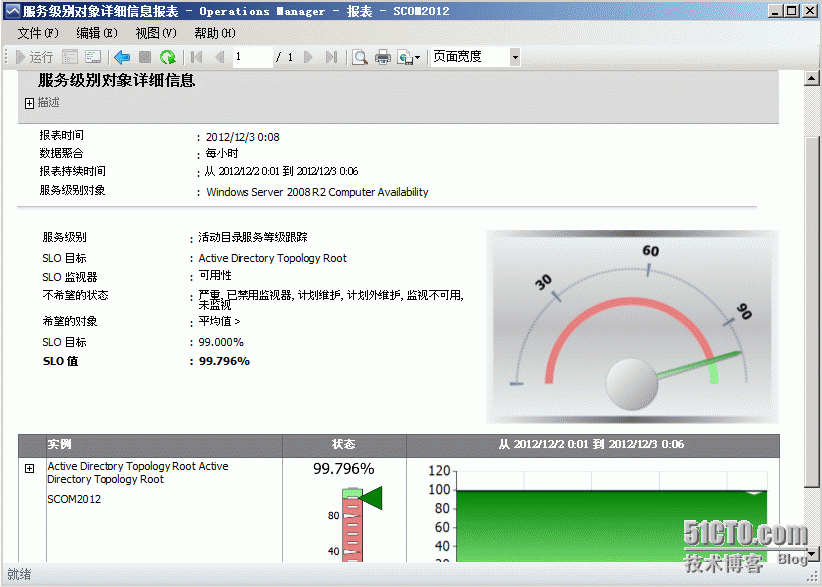Viewport: 822px width, 587px height.
Task: Open print preview magnifier icon
Action: pyautogui.click(x=360, y=57)
